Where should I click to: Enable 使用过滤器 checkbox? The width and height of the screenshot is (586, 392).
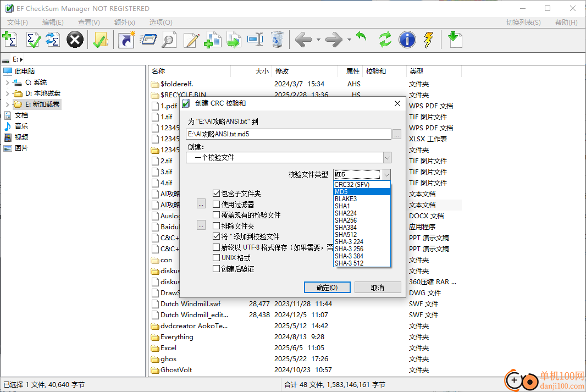[x=216, y=204]
